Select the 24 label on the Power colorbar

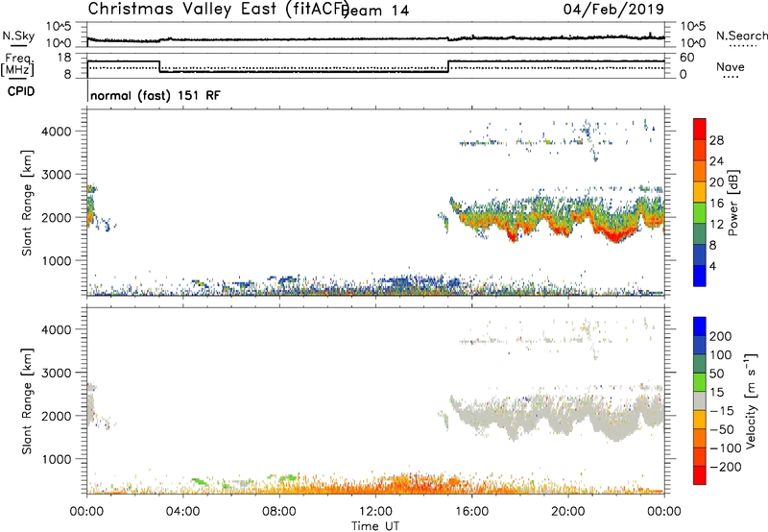coord(716,161)
